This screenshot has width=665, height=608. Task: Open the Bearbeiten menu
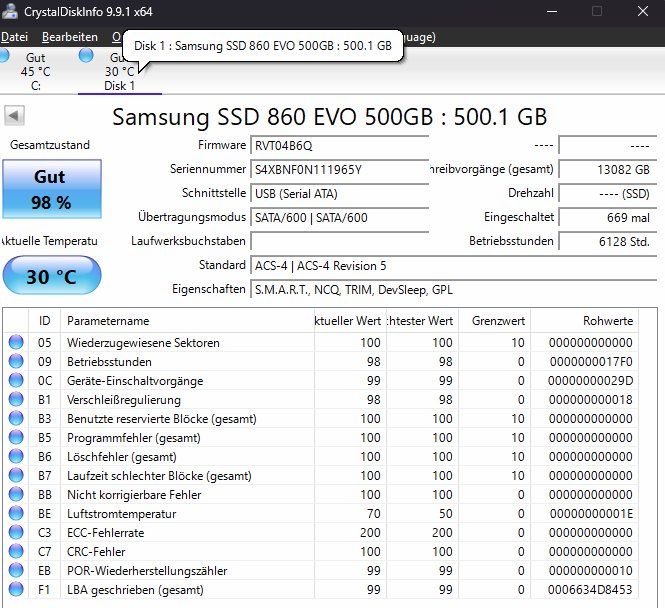(70, 37)
